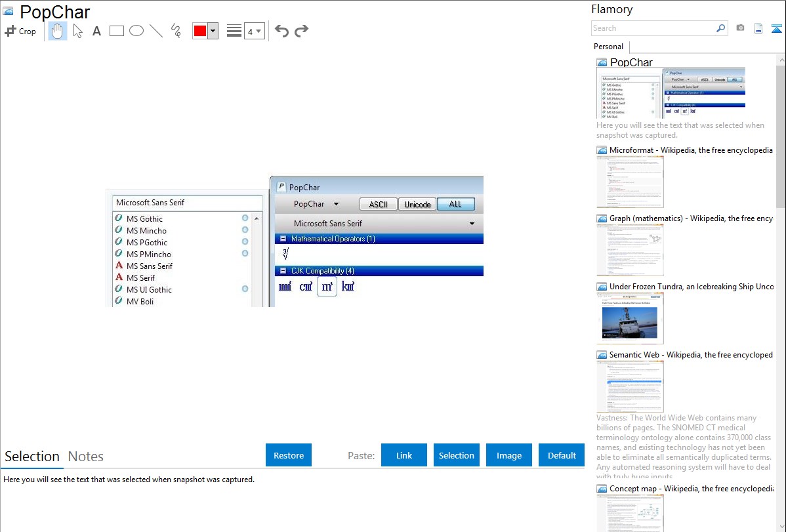Select the hand pan tool
This screenshot has height=532, width=786.
58,31
